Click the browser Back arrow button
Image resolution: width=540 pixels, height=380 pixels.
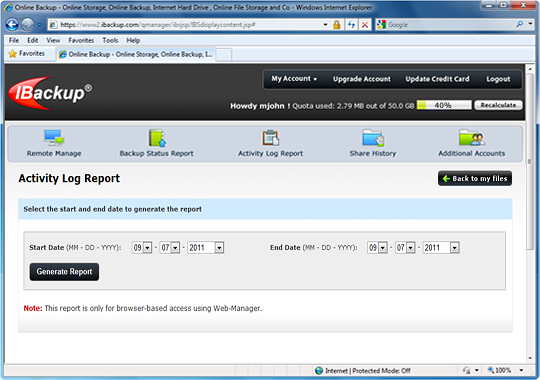tap(12, 24)
